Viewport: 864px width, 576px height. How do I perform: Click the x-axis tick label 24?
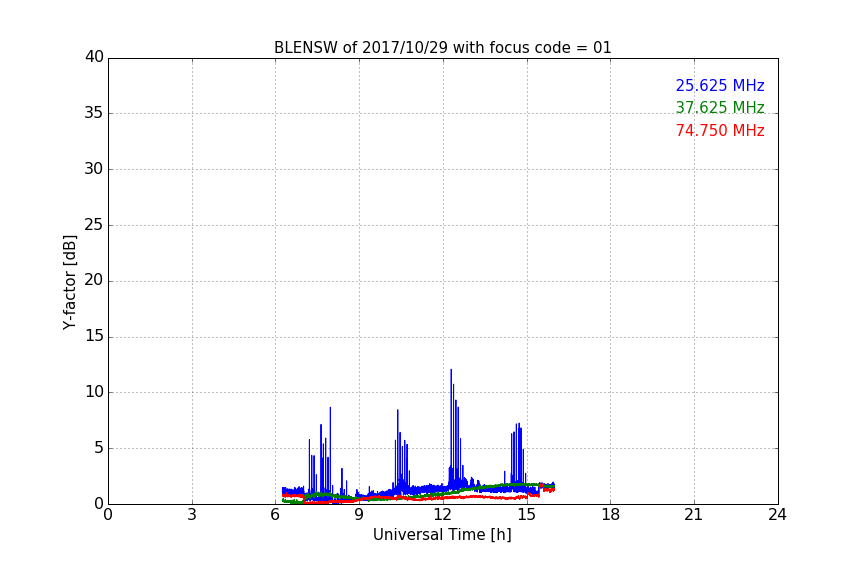(x=777, y=515)
